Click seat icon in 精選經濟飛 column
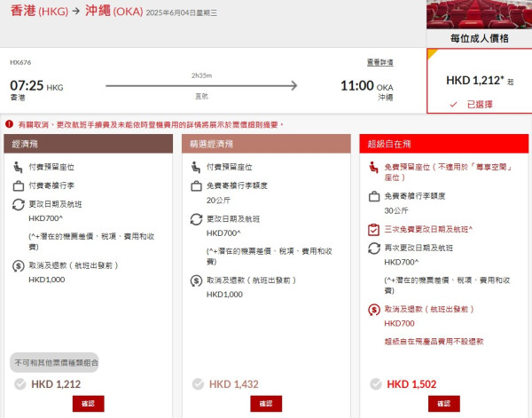Viewport: 532px width, 418px height. pyautogui.click(x=196, y=167)
